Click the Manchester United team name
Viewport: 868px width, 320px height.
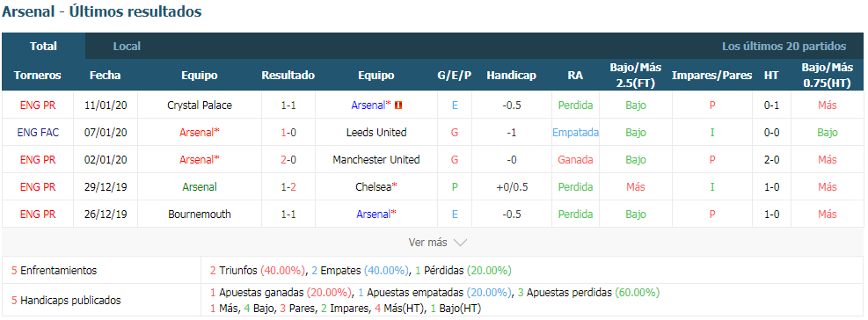pyautogui.click(x=376, y=159)
